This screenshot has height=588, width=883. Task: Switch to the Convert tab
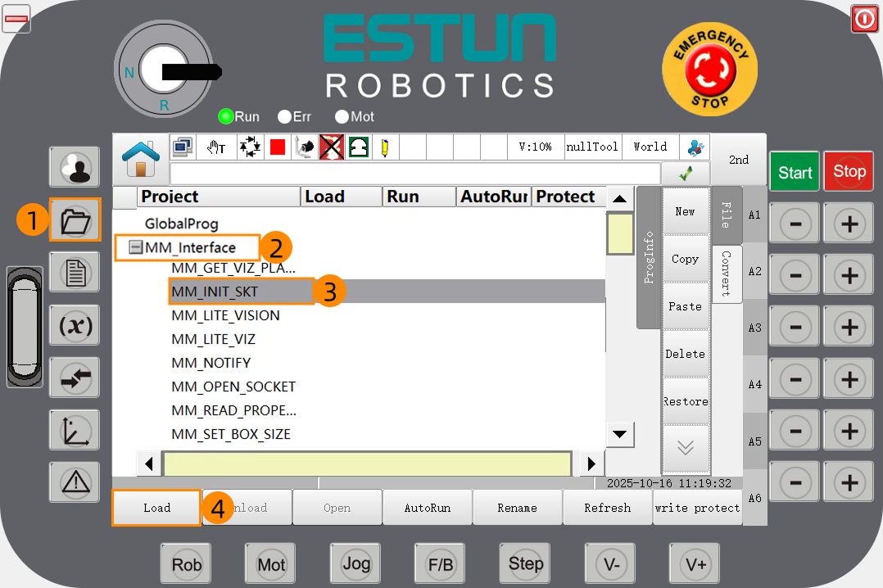(x=727, y=274)
